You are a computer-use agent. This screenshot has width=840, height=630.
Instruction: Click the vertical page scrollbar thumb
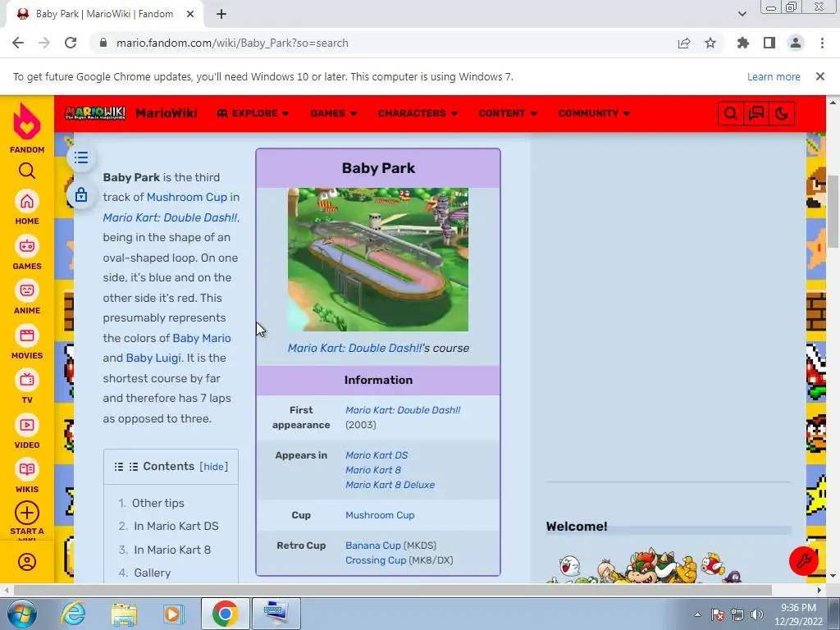833,211
